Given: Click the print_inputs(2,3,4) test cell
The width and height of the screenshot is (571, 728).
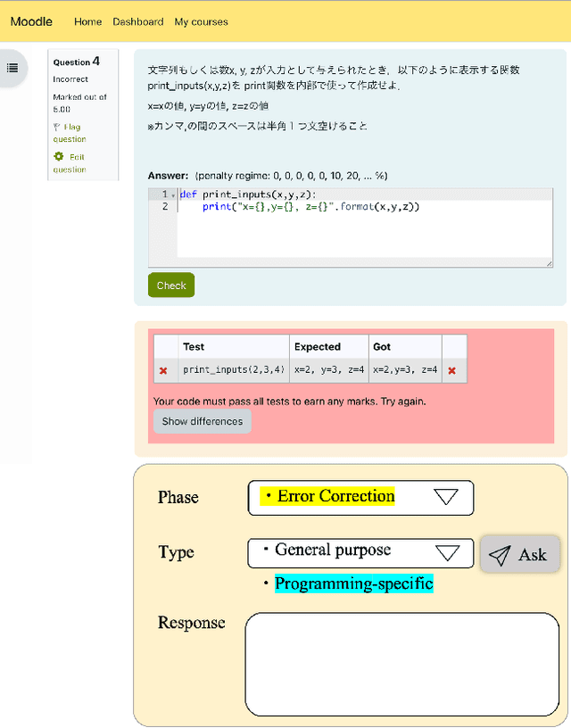Looking at the screenshot, I should click(234, 370).
